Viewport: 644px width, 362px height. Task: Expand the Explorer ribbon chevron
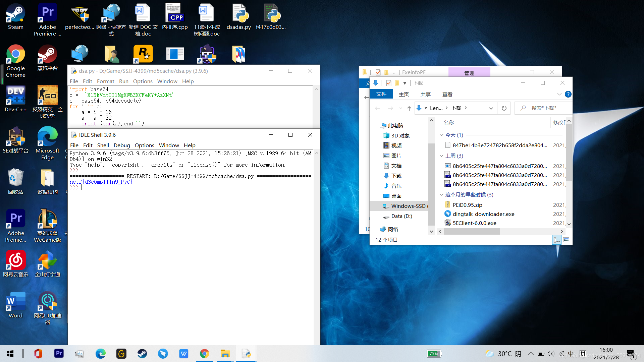click(x=559, y=95)
